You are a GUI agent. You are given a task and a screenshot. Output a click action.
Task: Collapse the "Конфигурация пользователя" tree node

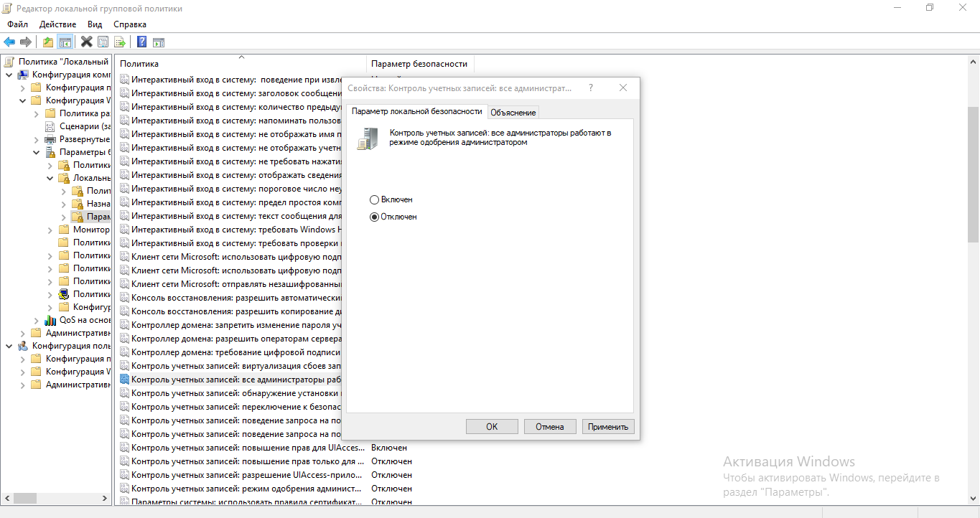[9, 346]
